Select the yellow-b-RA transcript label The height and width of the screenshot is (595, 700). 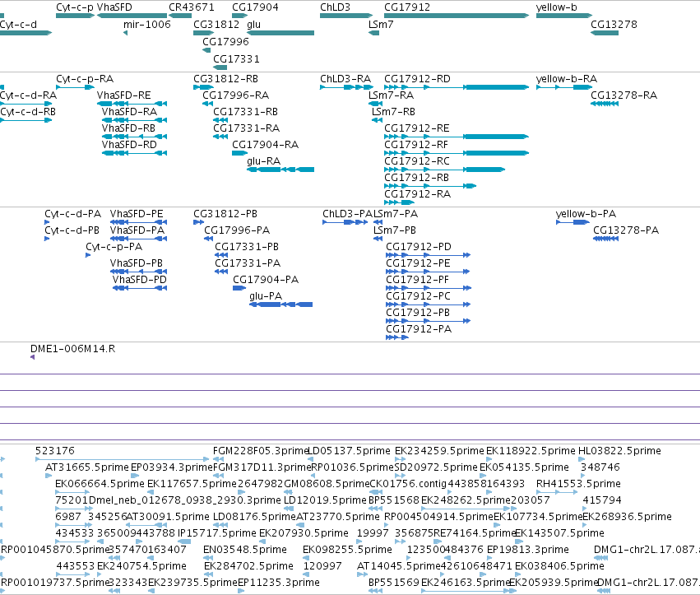(x=567, y=79)
